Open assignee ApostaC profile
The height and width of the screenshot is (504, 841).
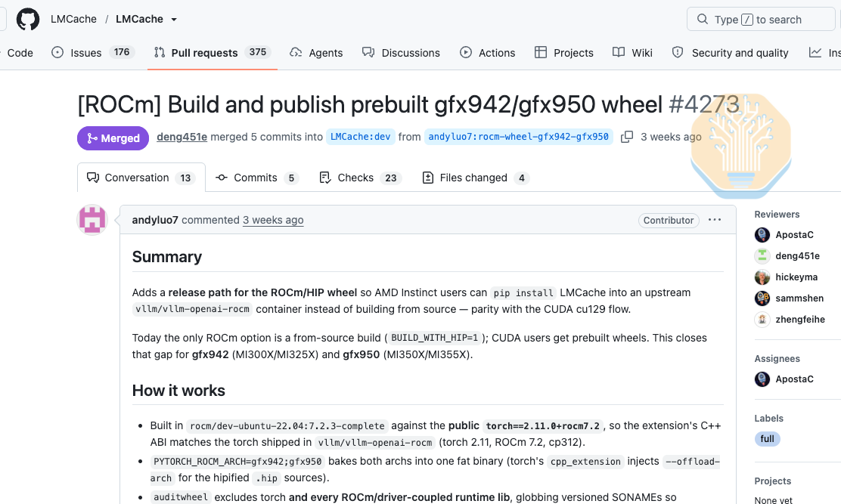[794, 379]
